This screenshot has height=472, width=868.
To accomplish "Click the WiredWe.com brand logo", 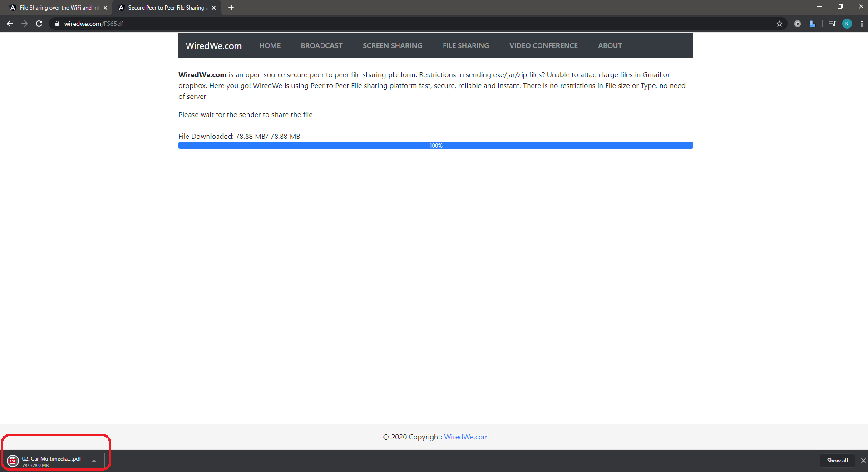I will 213,46.
